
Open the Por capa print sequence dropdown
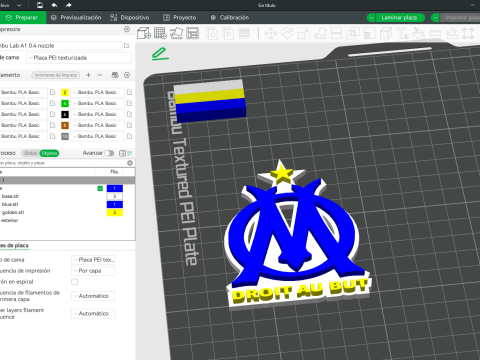point(93,271)
